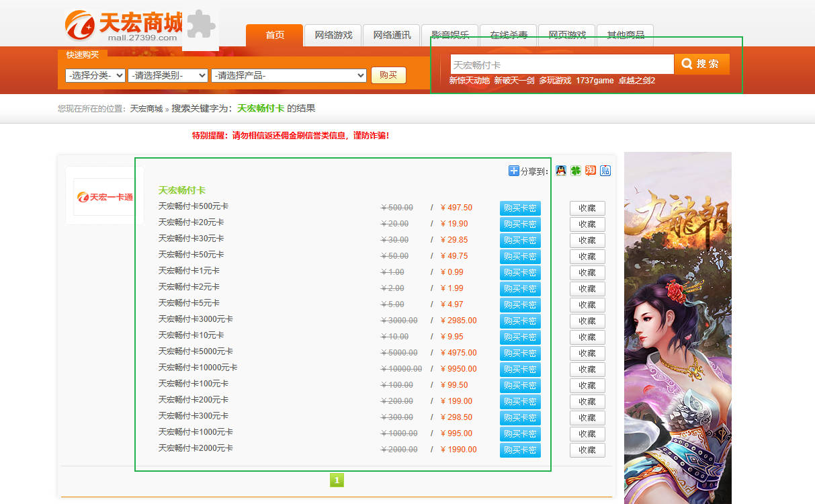
Task: Add 天宏畅付卡5元卡 to favorites with 收藏
Action: 587,305
